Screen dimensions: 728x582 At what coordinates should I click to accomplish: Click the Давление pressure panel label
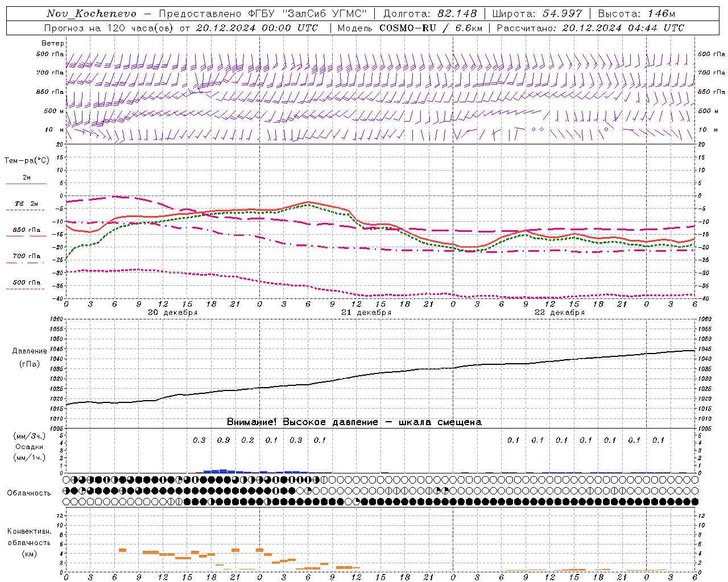click(x=30, y=351)
